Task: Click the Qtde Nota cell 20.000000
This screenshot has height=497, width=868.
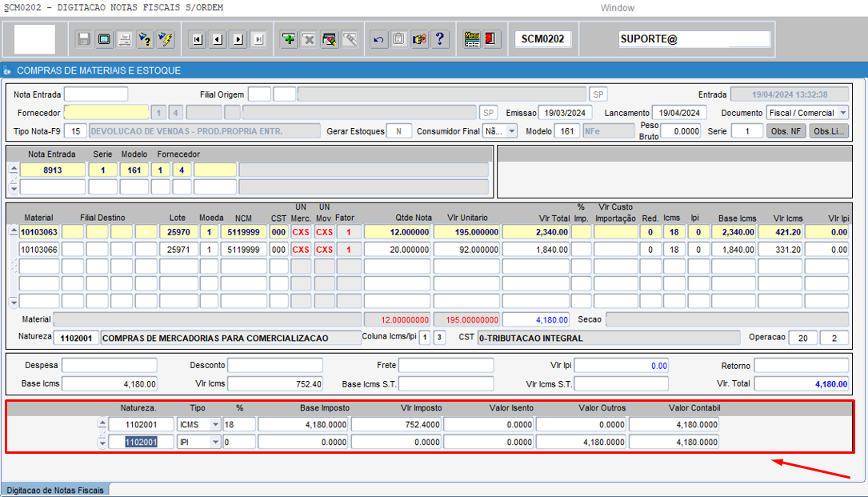Action: [x=397, y=250]
